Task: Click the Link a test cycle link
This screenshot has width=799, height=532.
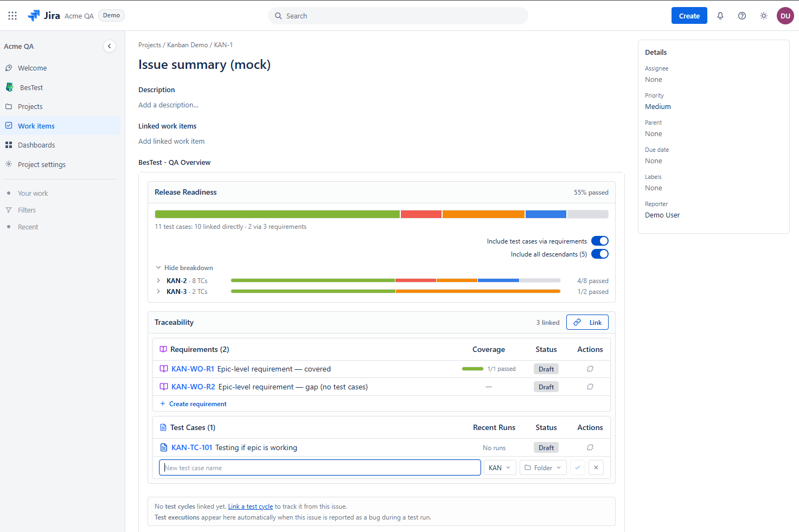Action: click(250, 507)
